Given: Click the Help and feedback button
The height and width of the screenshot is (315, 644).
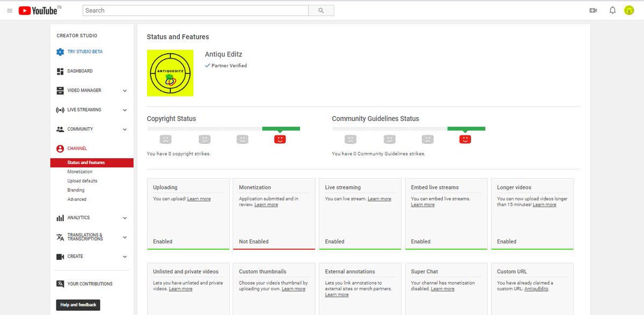Looking at the screenshot, I should pos(78,305).
